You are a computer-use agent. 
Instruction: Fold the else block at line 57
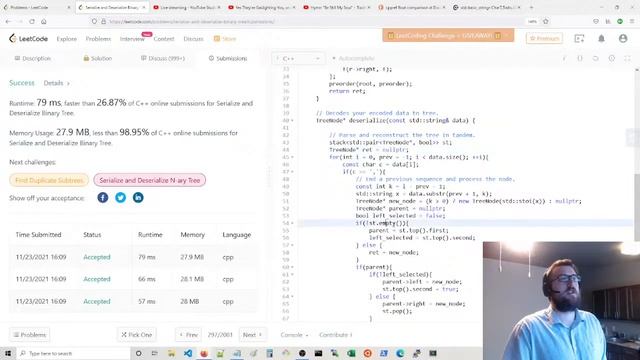point(292,245)
